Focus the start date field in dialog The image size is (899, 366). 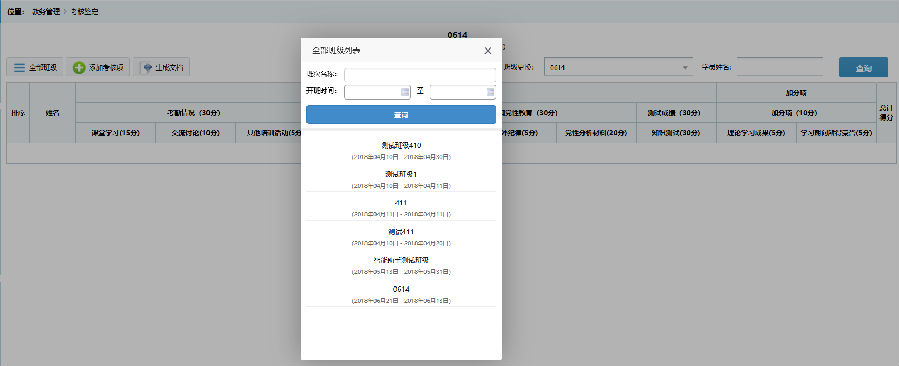(377, 92)
